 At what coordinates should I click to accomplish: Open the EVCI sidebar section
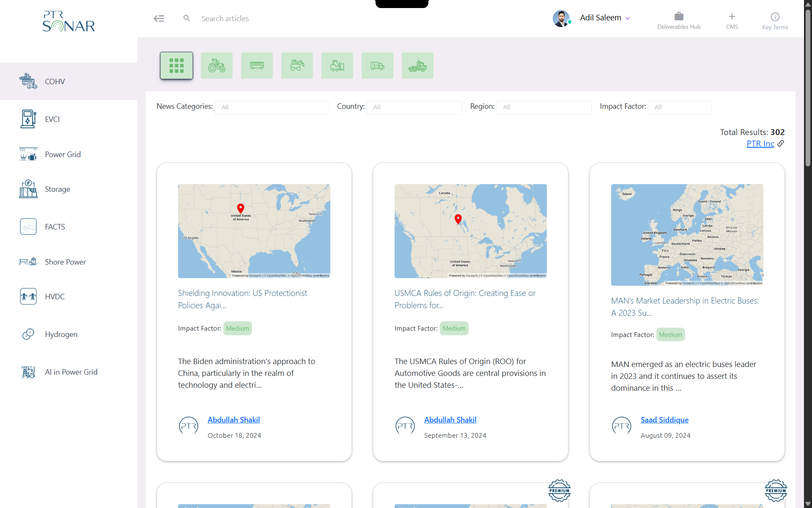[x=52, y=119]
